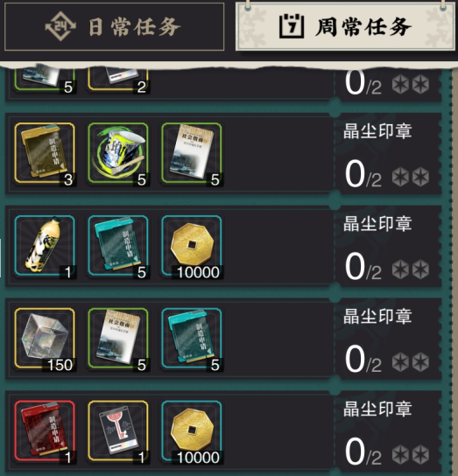Tap the yellow bottle reward icon
Image resolution: width=458 pixels, height=476 pixels.
[45, 246]
